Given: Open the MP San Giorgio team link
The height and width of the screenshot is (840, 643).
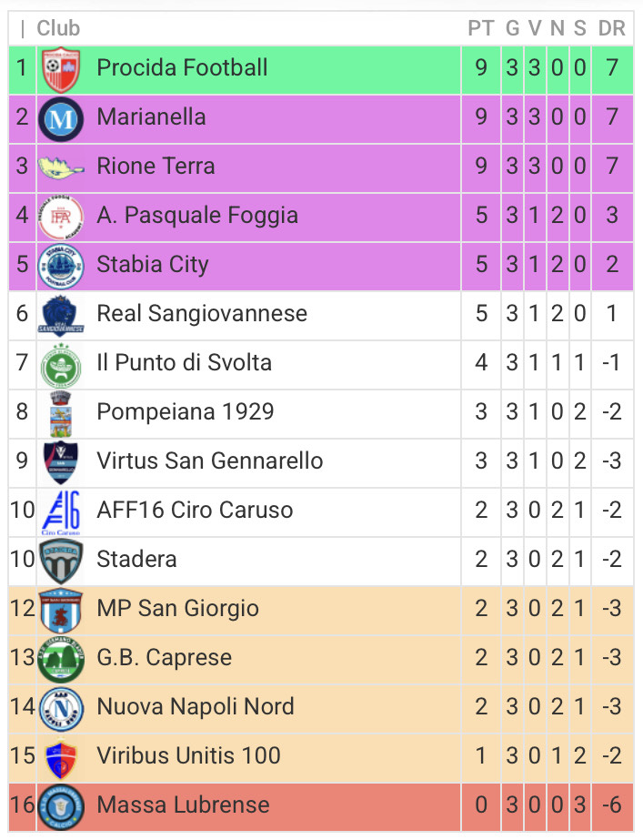Looking at the screenshot, I should pos(177,608).
